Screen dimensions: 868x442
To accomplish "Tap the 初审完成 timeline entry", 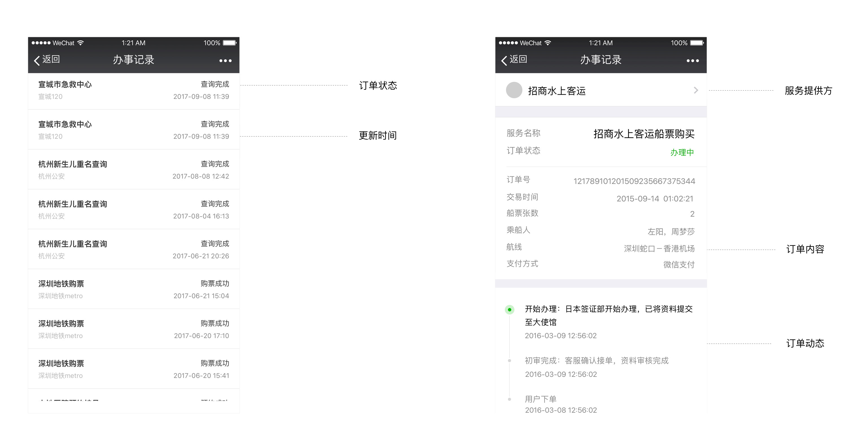I will tap(597, 361).
